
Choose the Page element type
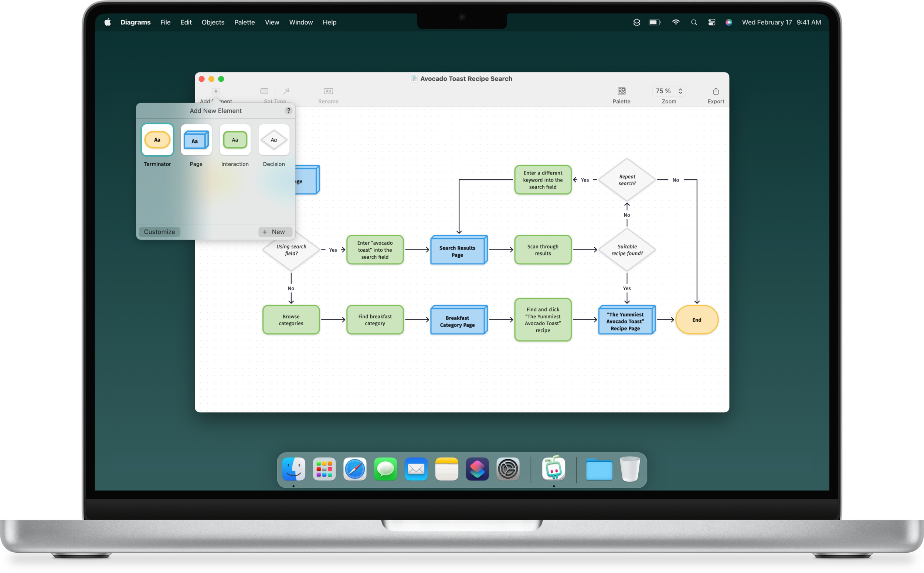pyautogui.click(x=196, y=140)
